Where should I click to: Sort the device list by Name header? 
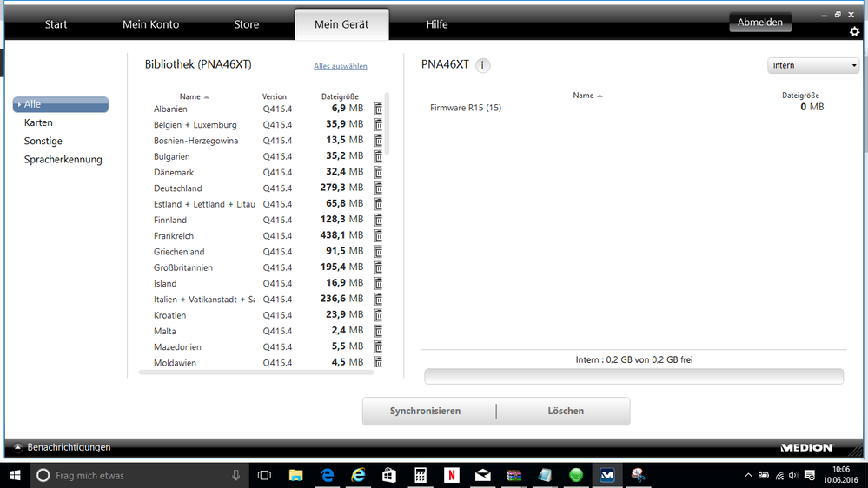click(584, 96)
